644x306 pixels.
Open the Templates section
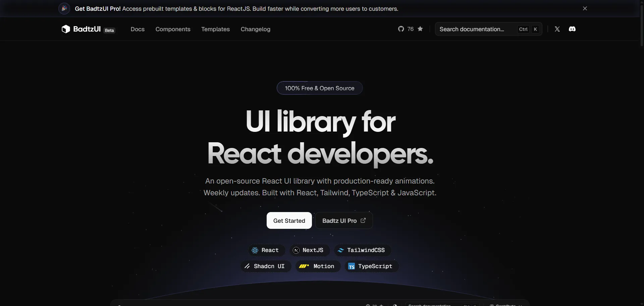pyautogui.click(x=216, y=29)
